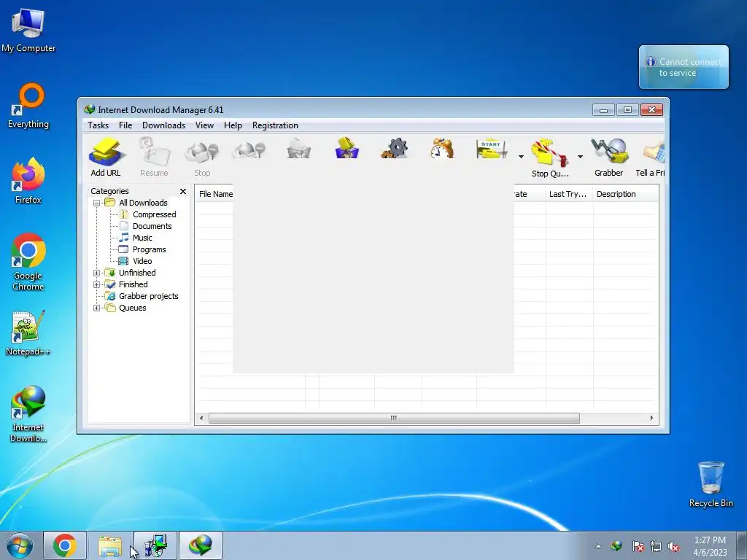Click the My Computer desktop icon
The height and width of the screenshot is (560, 747).
[28, 31]
